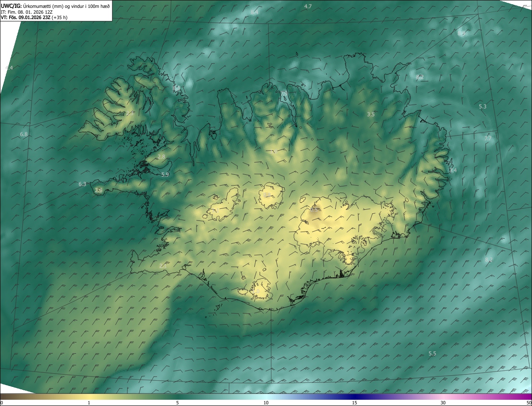Click the 4.7 value label on the map

click(308, 6)
